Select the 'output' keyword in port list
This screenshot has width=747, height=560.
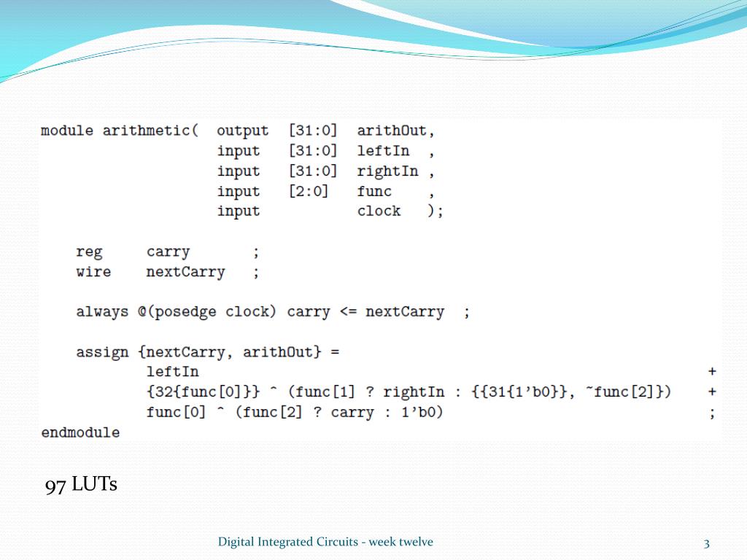pos(242,131)
